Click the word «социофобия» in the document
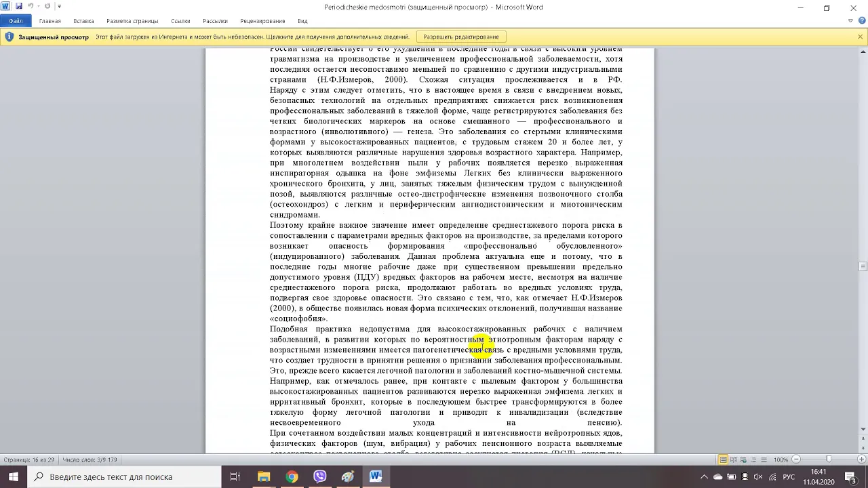The height and width of the screenshot is (488, 868). pyautogui.click(x=298, y=319)
